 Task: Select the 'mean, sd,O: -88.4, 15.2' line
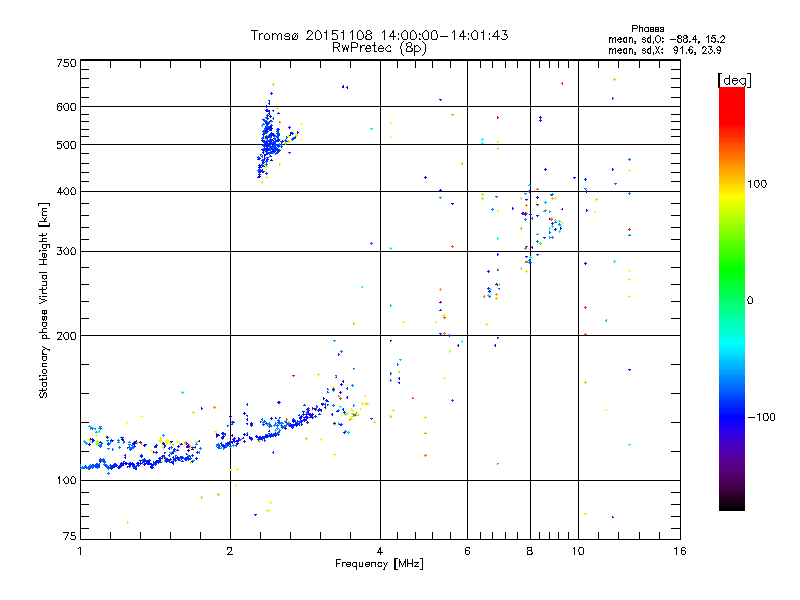pyautogui.click(x=666, y=39)
